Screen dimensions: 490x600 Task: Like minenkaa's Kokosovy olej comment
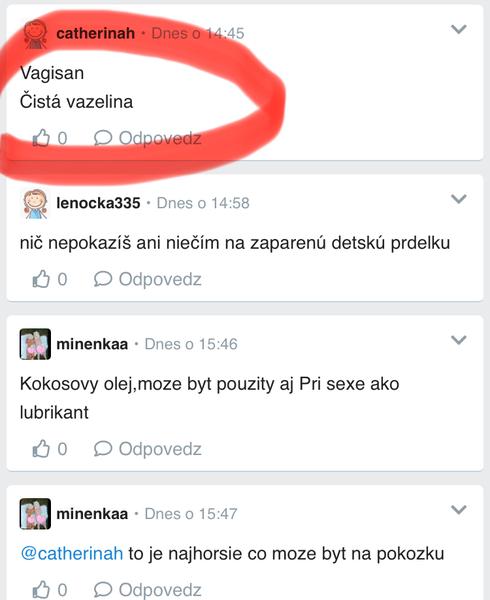point(41,448)
